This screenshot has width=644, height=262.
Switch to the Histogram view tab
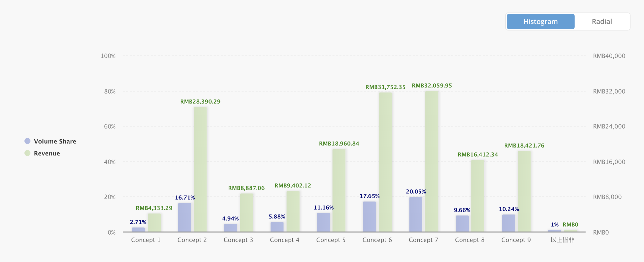540,22
